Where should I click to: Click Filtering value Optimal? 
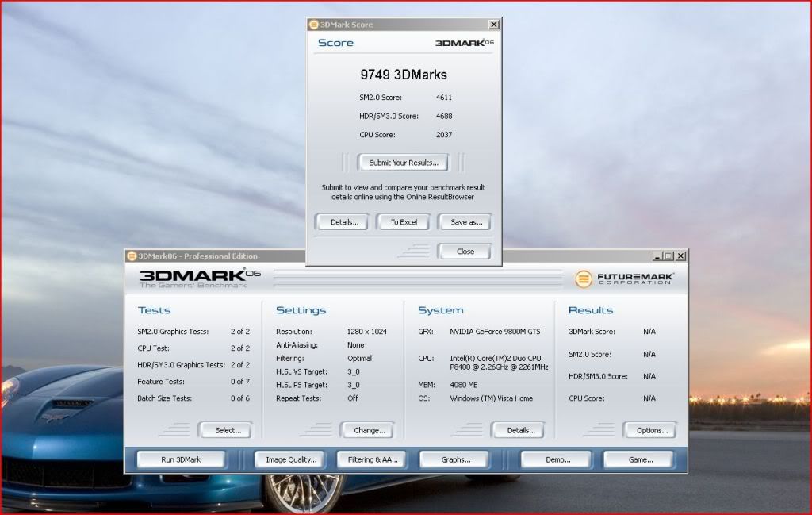[359, 359]
